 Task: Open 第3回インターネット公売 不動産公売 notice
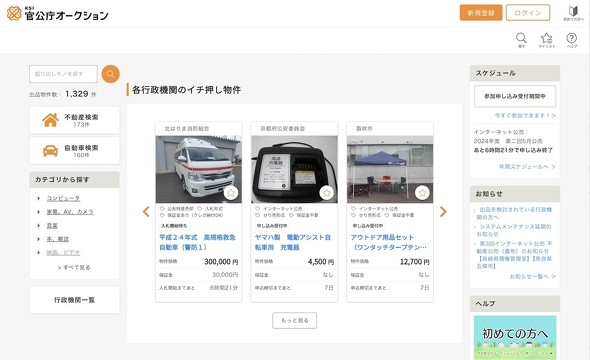514,255
